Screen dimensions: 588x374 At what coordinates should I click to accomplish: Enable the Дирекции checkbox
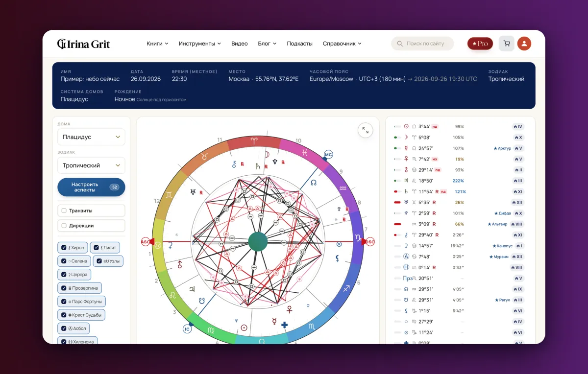click(x=64, y=226)
